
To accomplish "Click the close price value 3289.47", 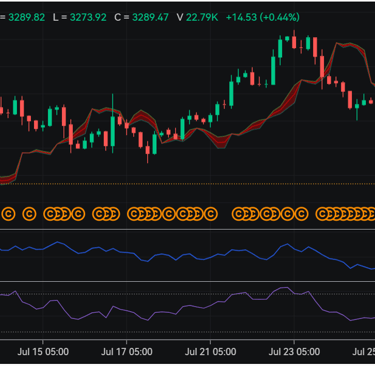I will (x=150, y=17).
